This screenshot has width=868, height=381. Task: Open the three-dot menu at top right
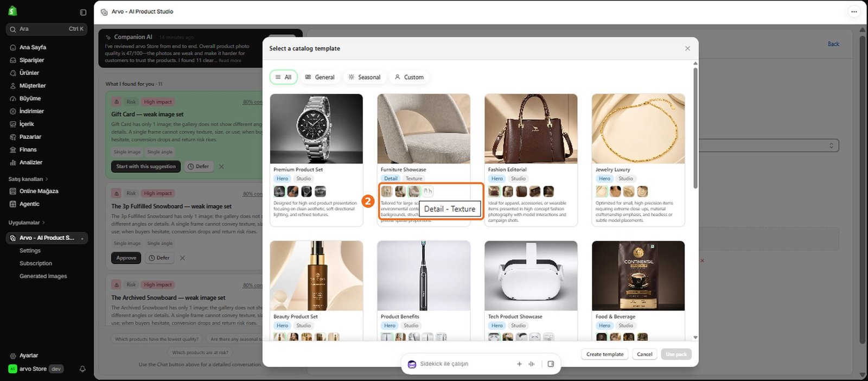click(x=854, y=11)
